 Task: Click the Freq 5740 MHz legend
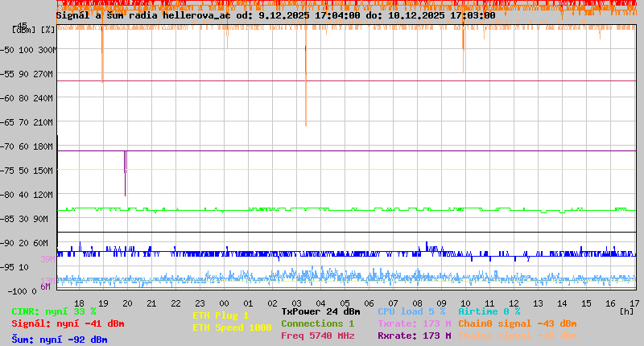click(x=317, y=336)
